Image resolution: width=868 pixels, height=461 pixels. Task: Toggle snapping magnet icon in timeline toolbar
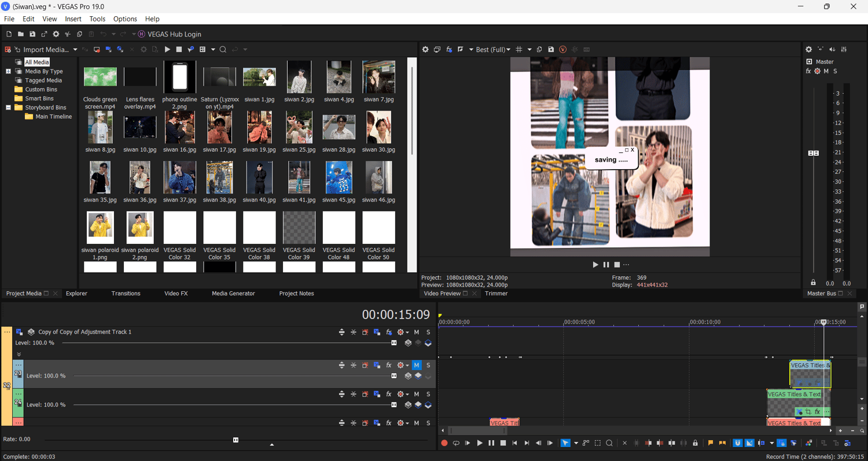(738, 443)
